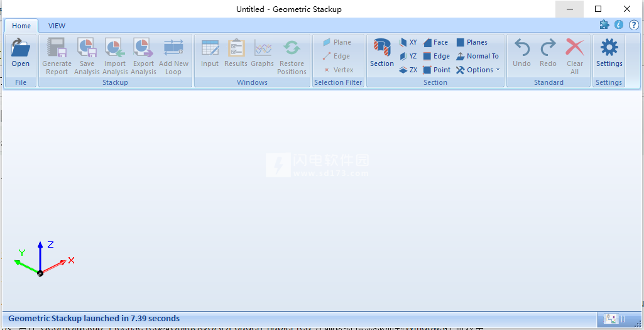Minimize the Geometric Stackup window

(569, 9)
